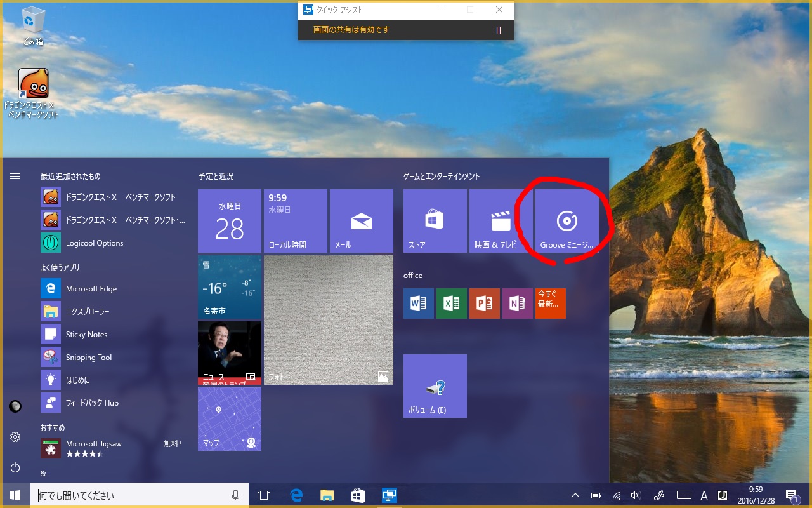812x508 pixels.
Task: Open the フォト tile
Action: click(329, 320)
